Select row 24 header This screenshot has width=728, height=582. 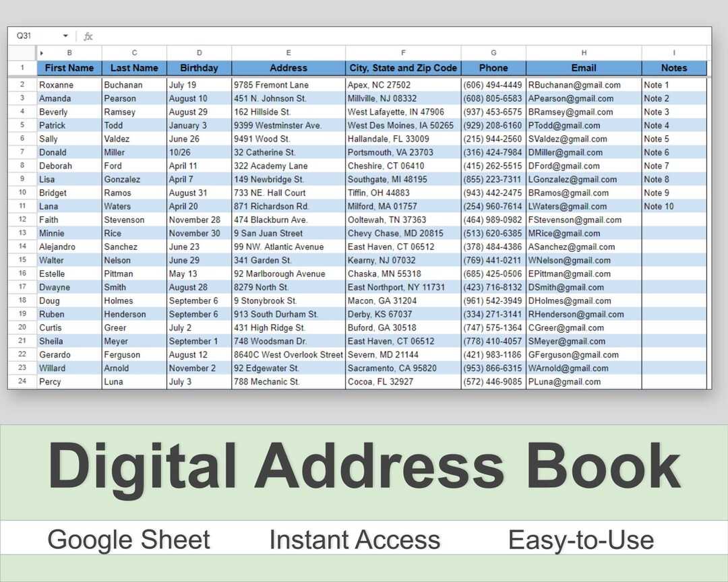point(22,382)
